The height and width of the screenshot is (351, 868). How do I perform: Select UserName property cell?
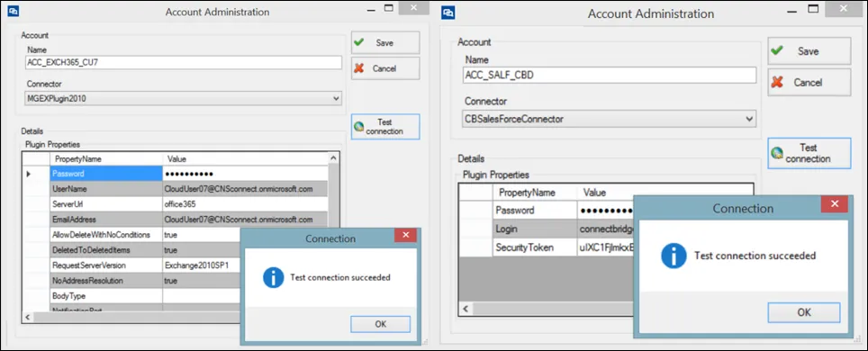106,189
